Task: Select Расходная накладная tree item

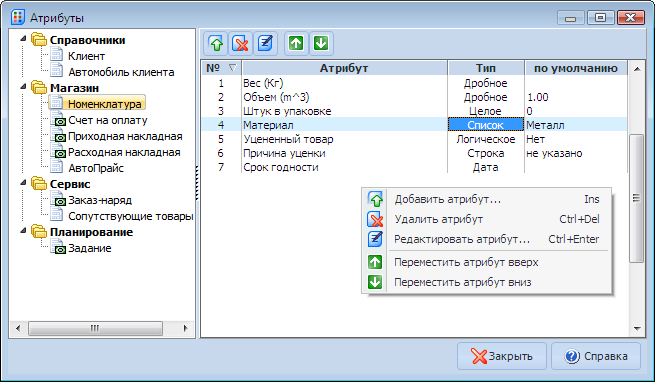Action: pyautogui.click(x=124, y=152)
